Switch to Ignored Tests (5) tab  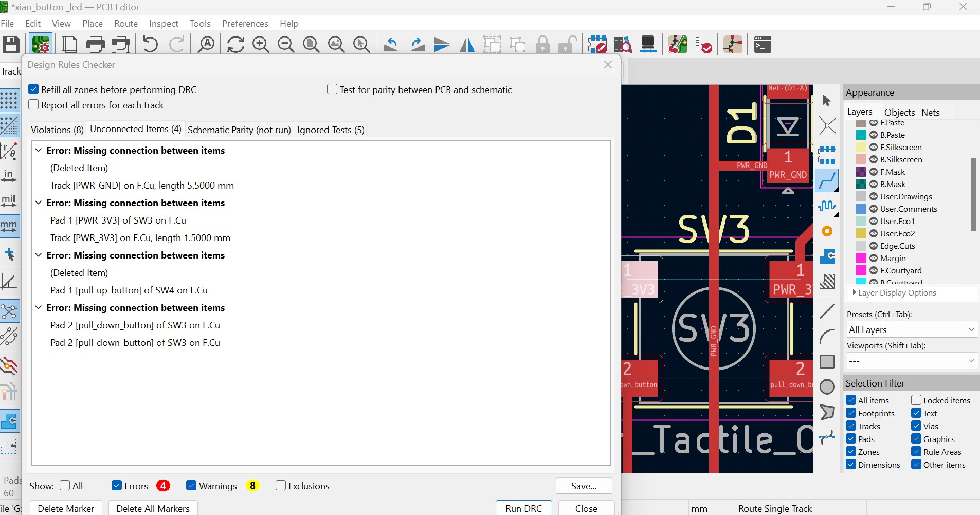[331, 130]
